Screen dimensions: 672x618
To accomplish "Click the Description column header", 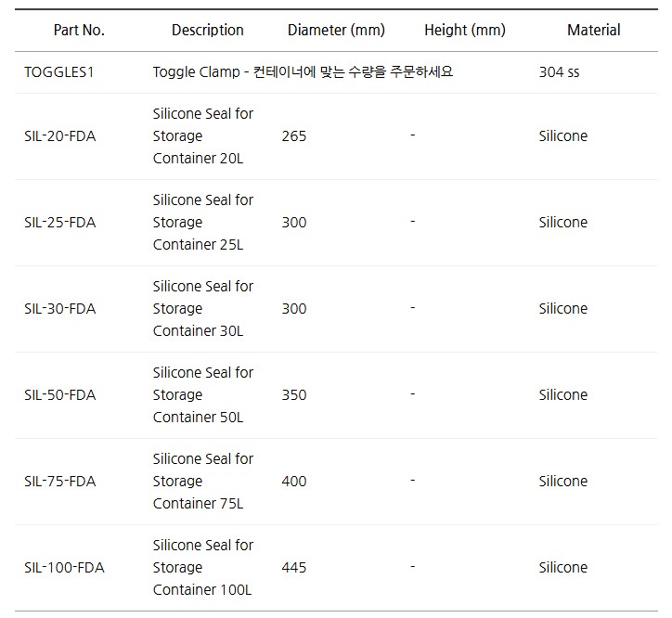I will (x=208, y=30).
